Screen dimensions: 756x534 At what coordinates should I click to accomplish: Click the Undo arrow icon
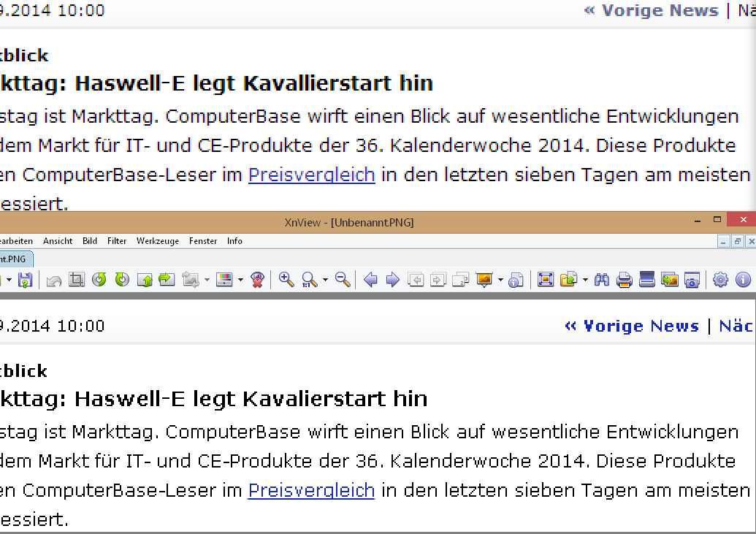pos(54,280)
